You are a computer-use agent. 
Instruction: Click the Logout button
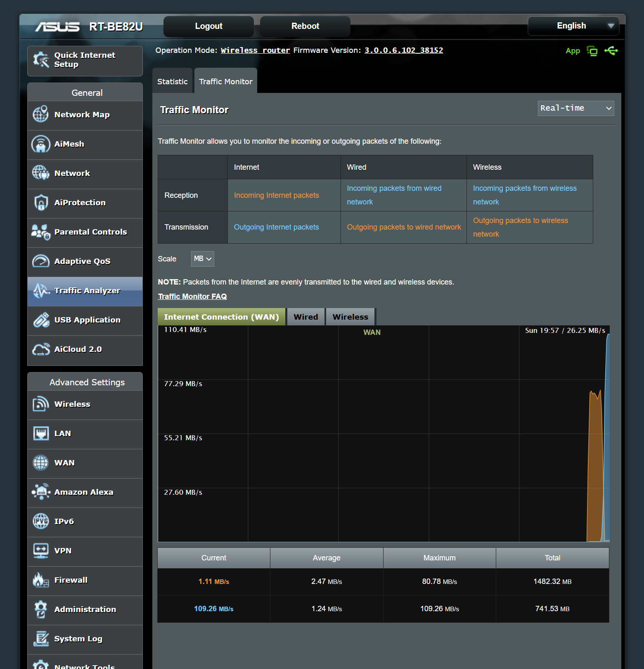(208, 26)
